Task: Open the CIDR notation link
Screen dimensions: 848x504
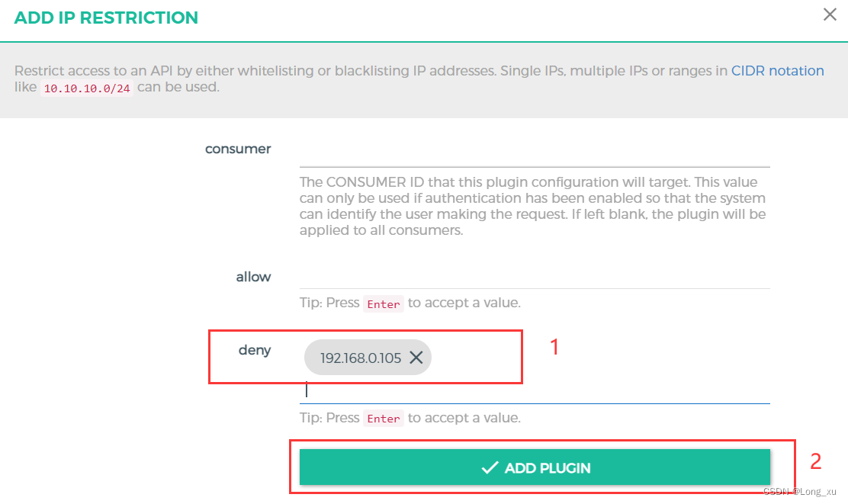Action: pos(777,71)
